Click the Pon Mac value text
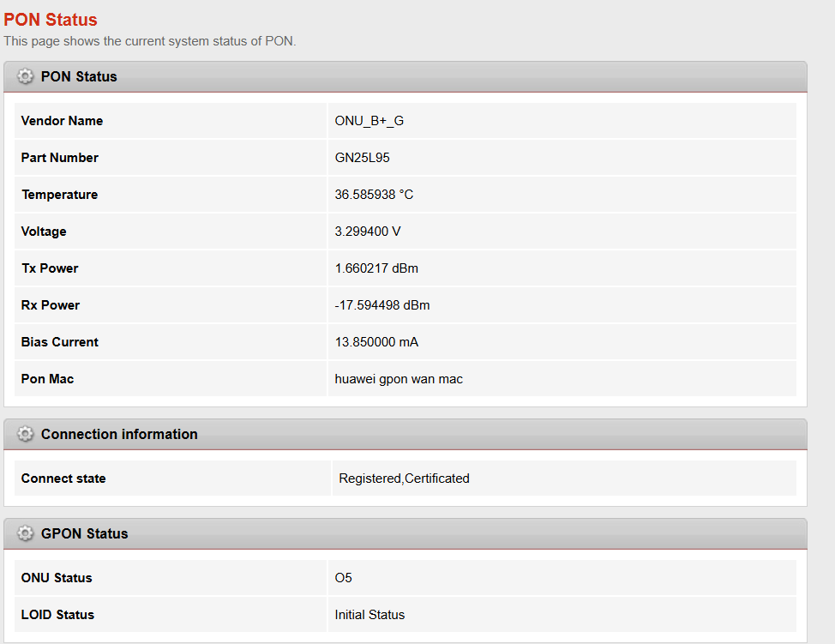 tap(399, 379)
